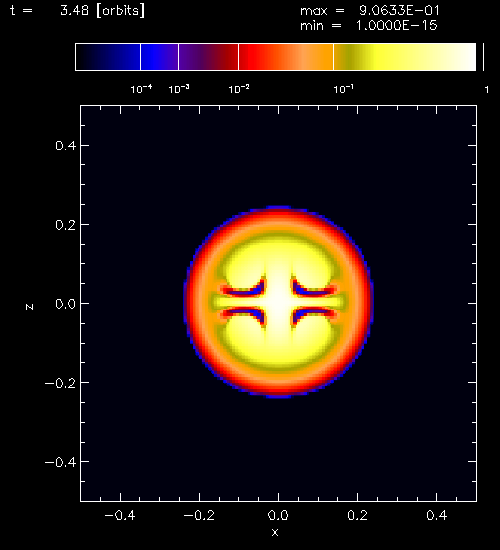Click the bright white core at plot center
This screenshot has width=500, height=550.
pyautogui.click(x=279, y=302)
